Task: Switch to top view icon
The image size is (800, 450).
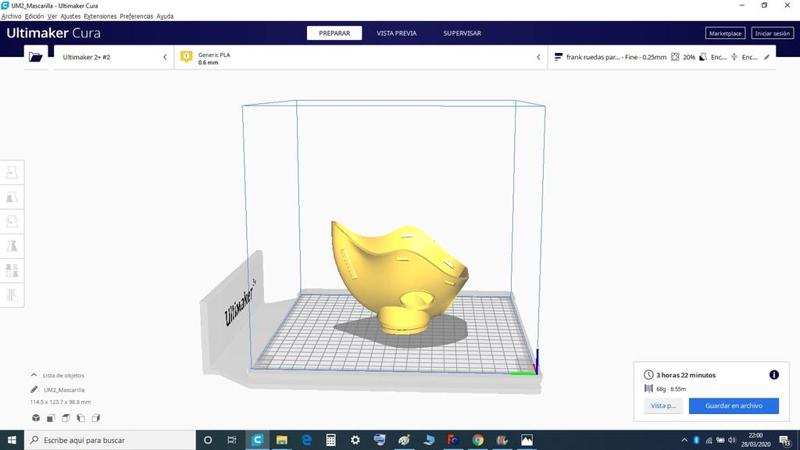Action: (66, 418)
